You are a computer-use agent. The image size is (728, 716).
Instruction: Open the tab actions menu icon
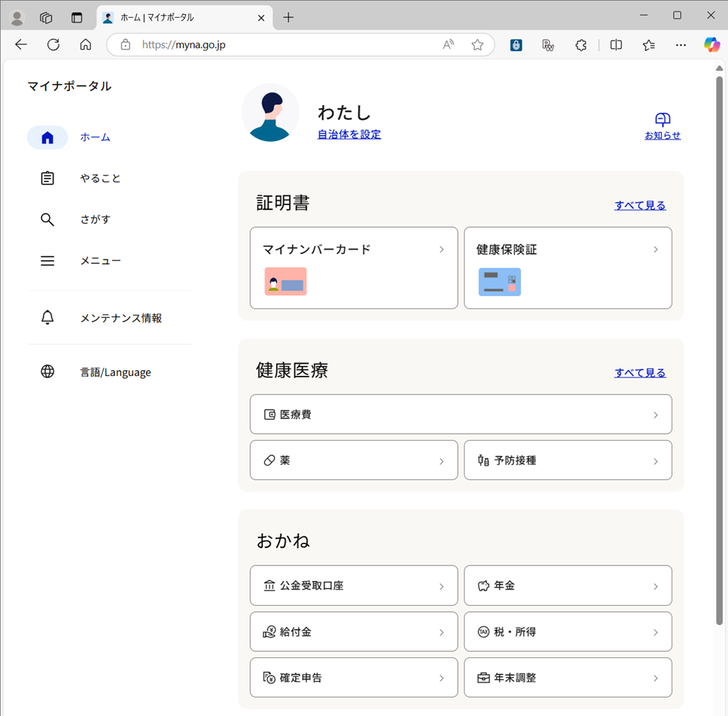[x=76, y=18]
